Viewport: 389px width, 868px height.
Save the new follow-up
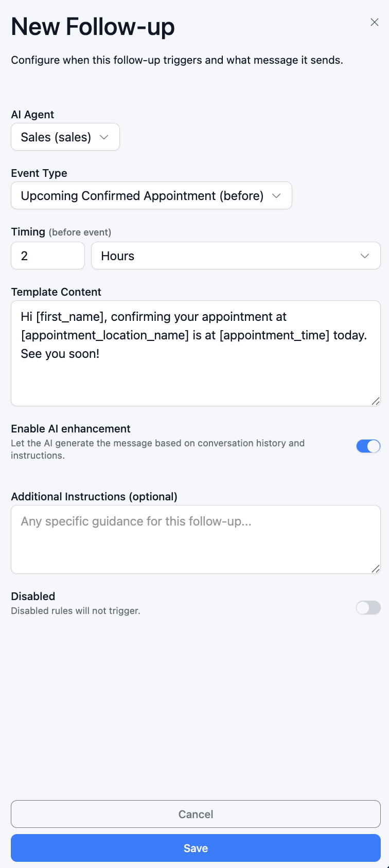(x=196, y=848)
